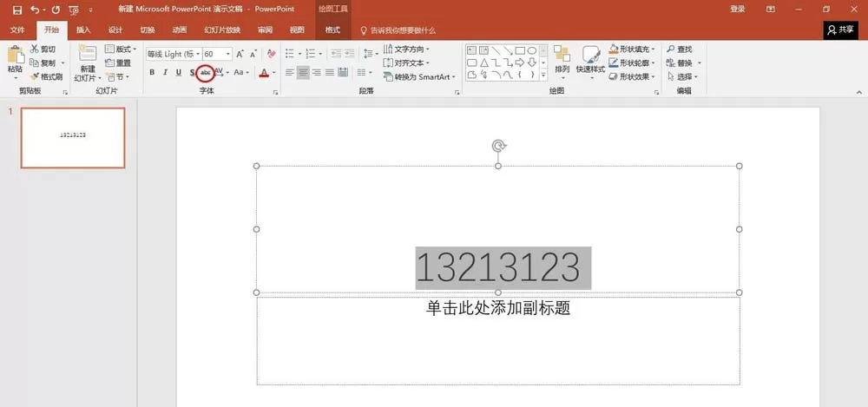The image size is (868, 407).
Task: Toggle strikethrough abc button
Action: [206, 73]
